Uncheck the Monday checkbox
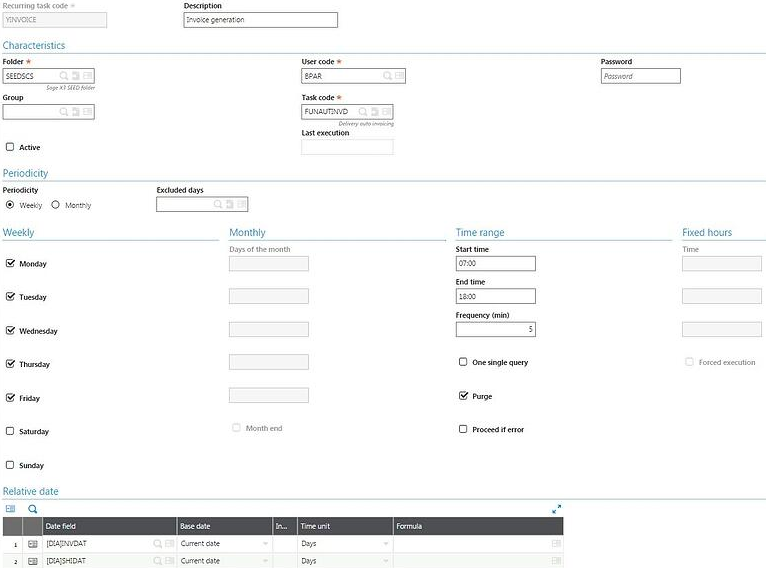This screenshot has width=766, height=568. coord(10,264)
